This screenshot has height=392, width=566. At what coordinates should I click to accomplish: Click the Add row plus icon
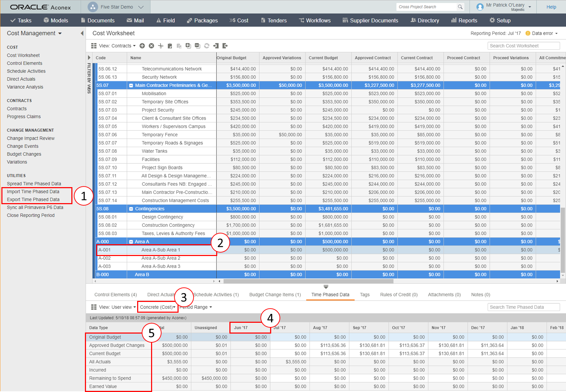pyautogui.click(x=142, y=46)
